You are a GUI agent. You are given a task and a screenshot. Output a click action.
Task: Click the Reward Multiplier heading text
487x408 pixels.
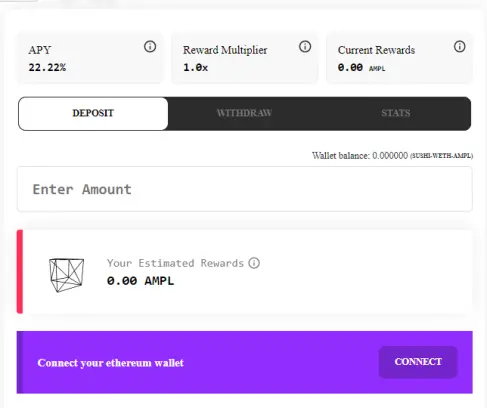[225, 50]
